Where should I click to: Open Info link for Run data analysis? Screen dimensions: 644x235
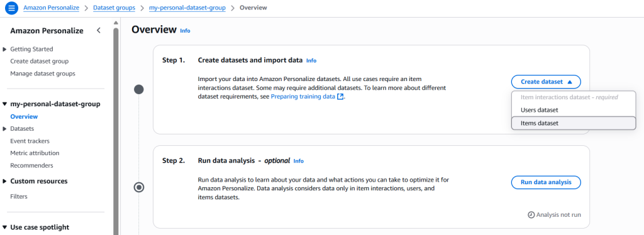click(x=299, y=161)
